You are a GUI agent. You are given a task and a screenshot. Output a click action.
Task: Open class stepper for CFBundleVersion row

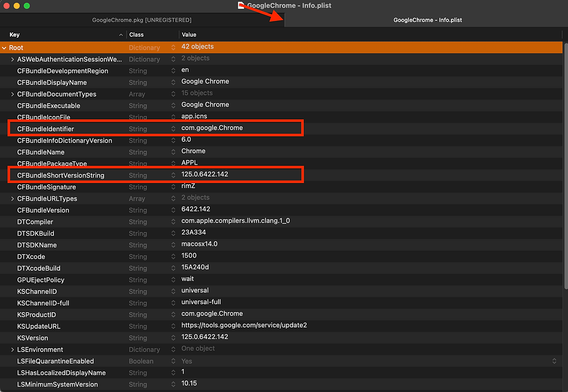[173, 210]
